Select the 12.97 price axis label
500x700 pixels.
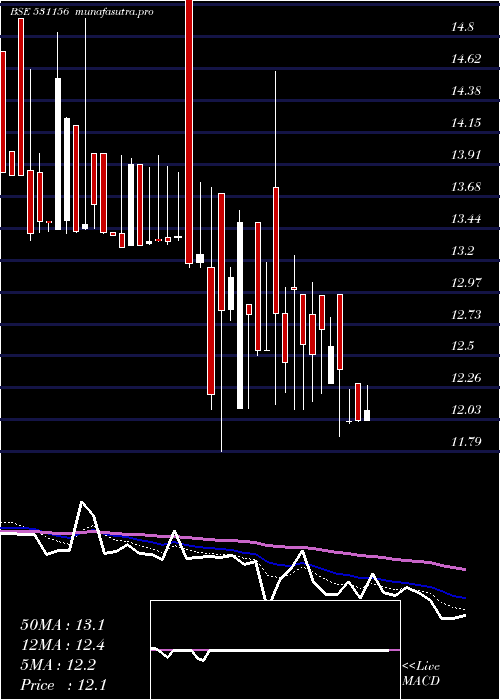coord(466,283)
